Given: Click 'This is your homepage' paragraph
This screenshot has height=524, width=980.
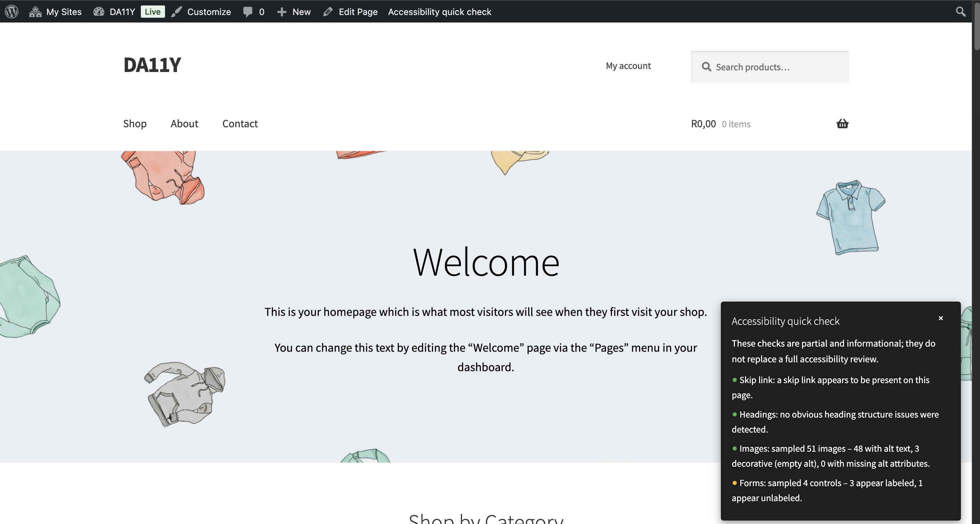Looking at the screenshot, I should click(486, 312).
